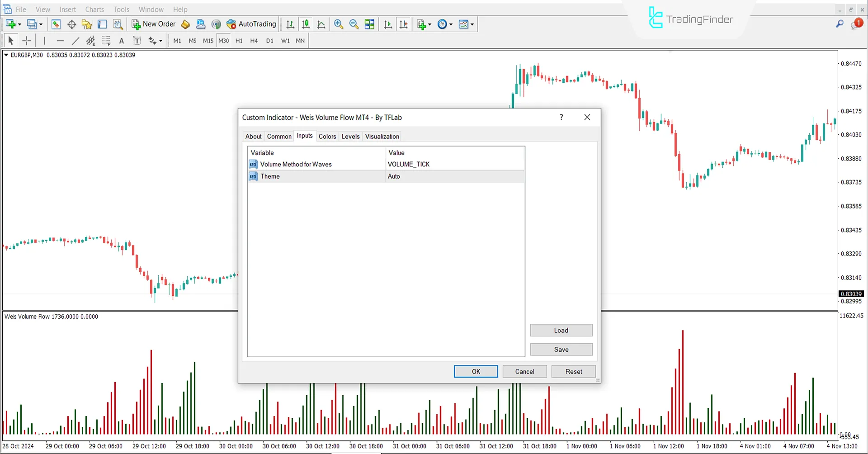868x454 pixels.
Task: Select the Text 'A' tool
Action: 121,41
